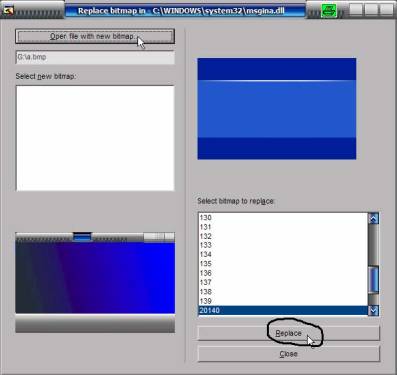
Task: Pick bitmap 137 from replace list
Action: (x=283, y=282)
